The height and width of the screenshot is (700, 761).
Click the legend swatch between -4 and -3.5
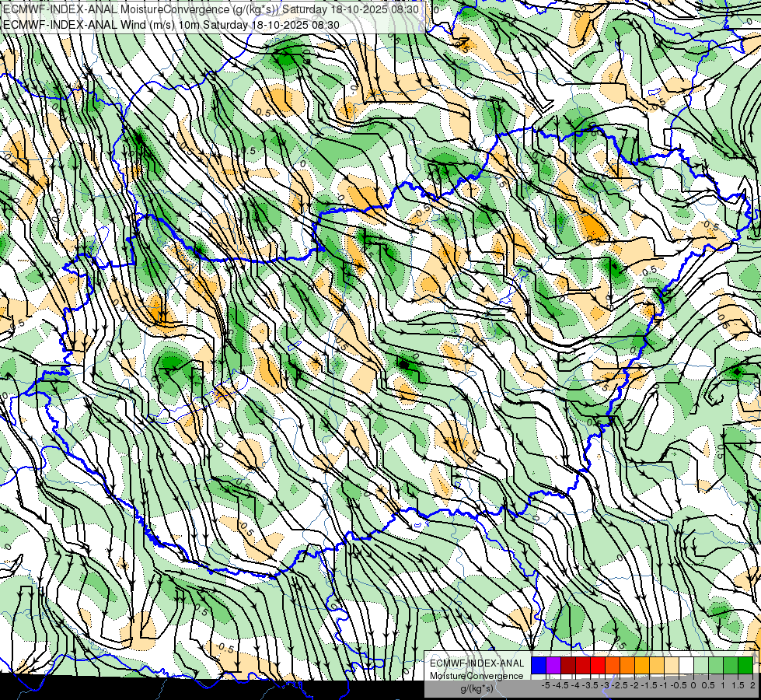[583, 665]
